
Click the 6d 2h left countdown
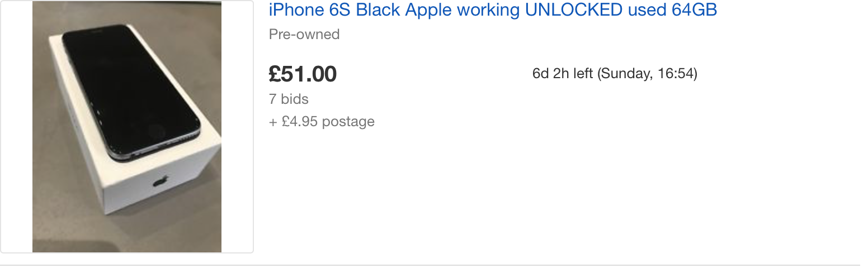pos(563,74)
